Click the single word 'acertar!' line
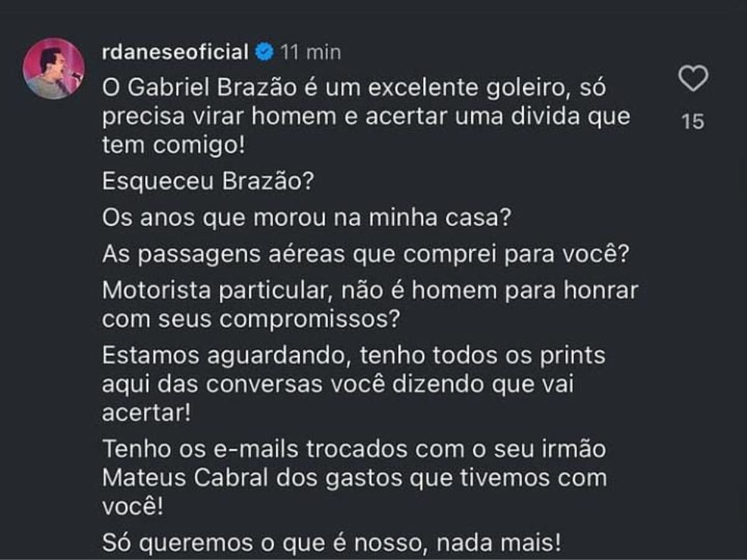 point(146,413)
